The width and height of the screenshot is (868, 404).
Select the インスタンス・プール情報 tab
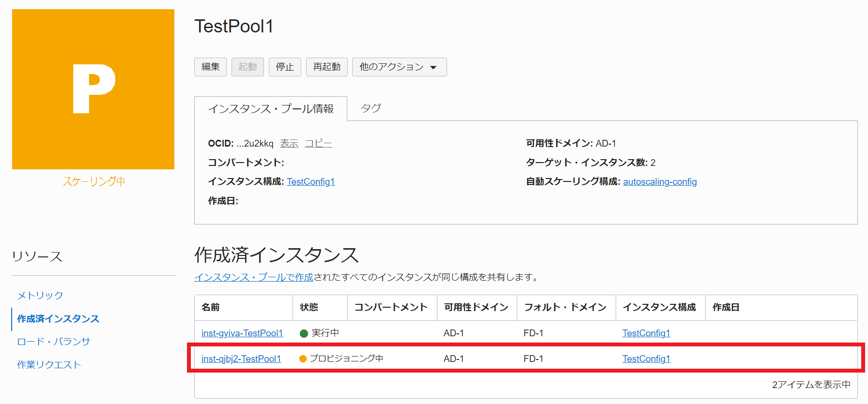tap(270, 109)
